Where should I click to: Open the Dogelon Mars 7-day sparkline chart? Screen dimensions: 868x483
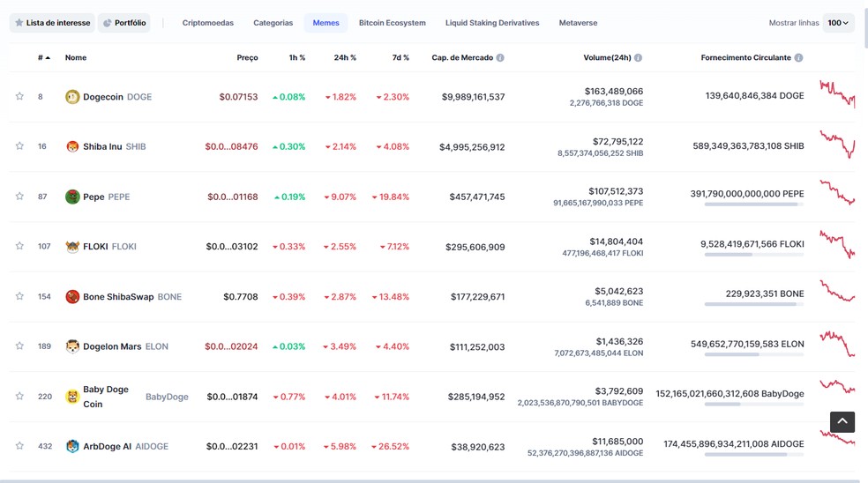tap(837, 344)
